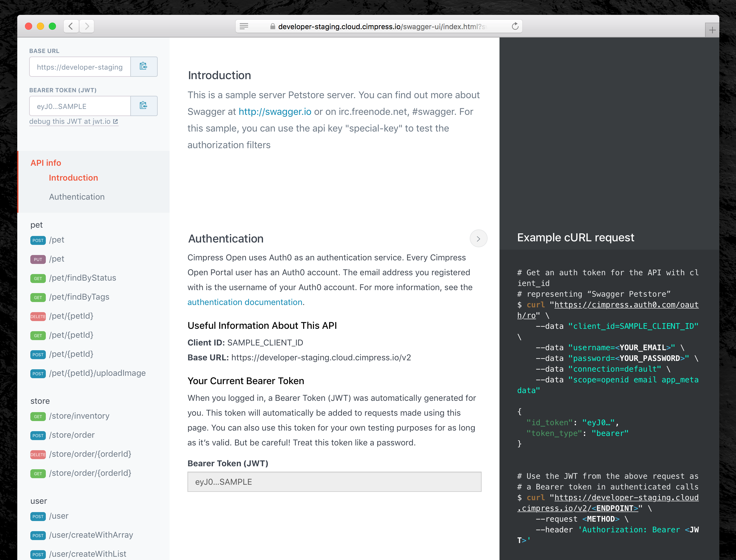Viewport: 736px width, 560px height.
Task: Go back with the browser back arrow
Action: point(71,26)
